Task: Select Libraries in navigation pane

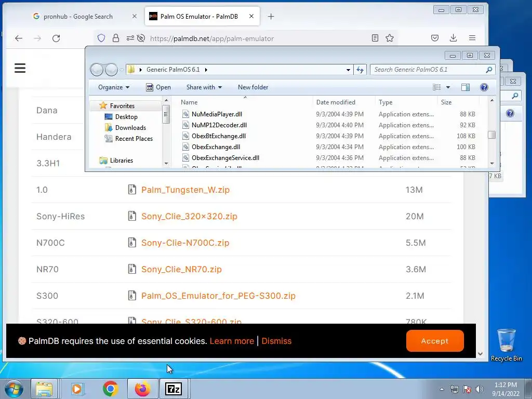Action: pyautogui.click(x=121, y=160)
